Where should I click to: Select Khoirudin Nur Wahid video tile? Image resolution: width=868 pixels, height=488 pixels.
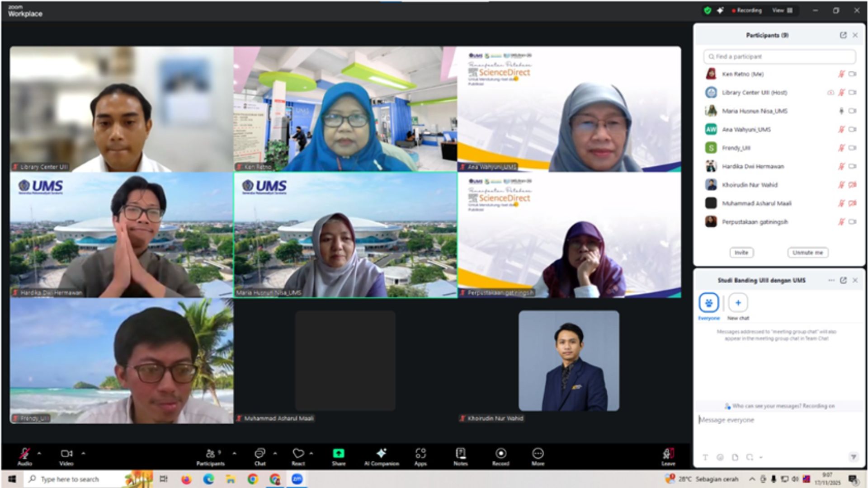pos(569,361)
